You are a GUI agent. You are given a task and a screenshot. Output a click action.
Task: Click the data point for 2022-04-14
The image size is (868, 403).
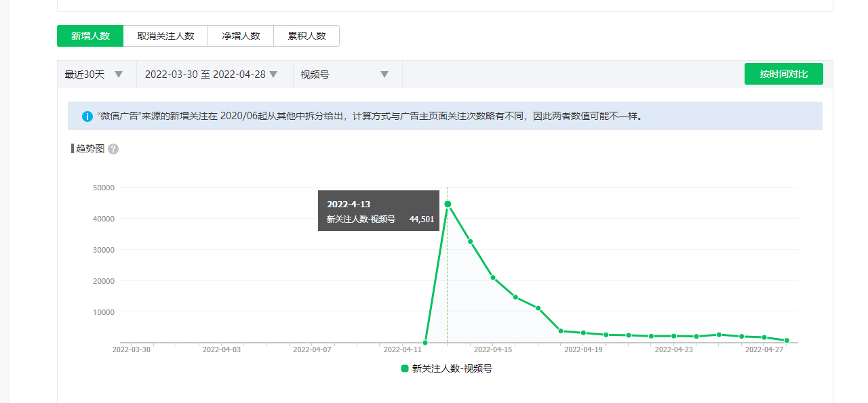point(470,242)
